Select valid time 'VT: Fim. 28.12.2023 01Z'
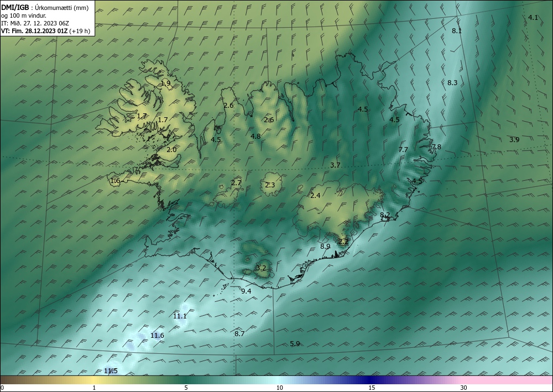The image size is (553, 392). pyautogui.click(x=34, y=31)
